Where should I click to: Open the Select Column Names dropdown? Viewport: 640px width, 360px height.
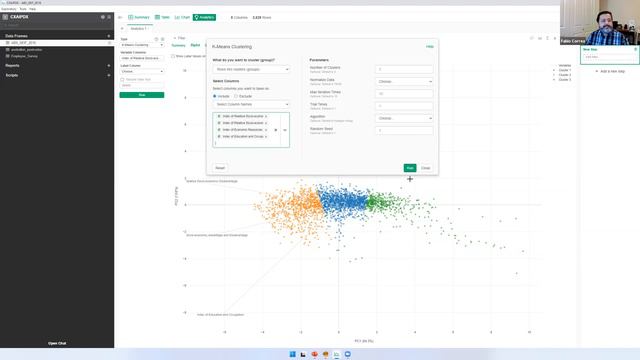coord(251,104)
